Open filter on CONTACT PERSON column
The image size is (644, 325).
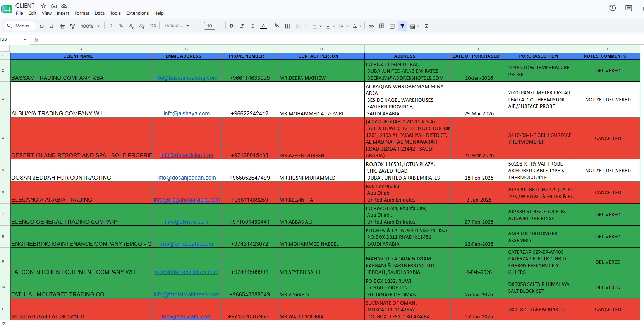pyautogui.click(x=361, y=56)
